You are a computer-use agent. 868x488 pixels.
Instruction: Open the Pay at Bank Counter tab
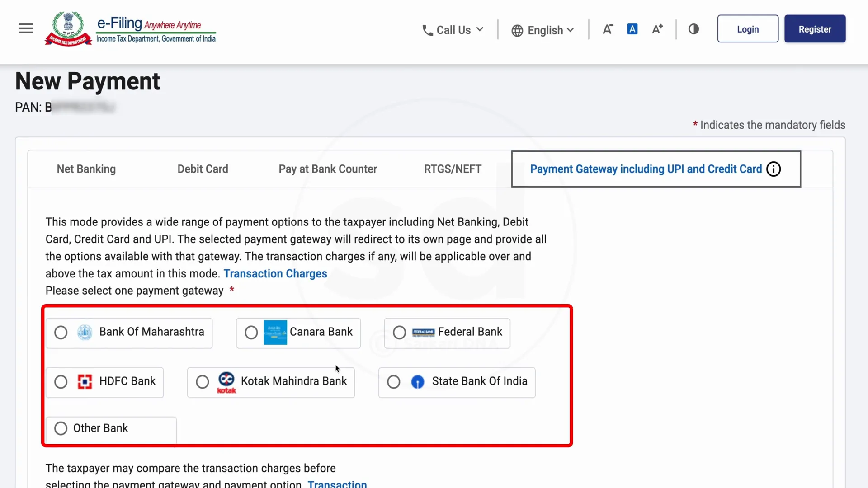click(x=328, y=169)
